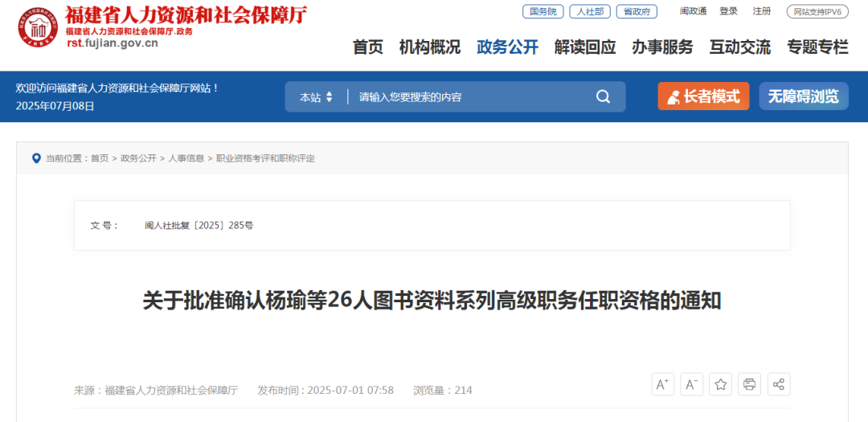The image size is (868, 422).
Task: Open the 办事服务 menu item
Action: [662, 47]
